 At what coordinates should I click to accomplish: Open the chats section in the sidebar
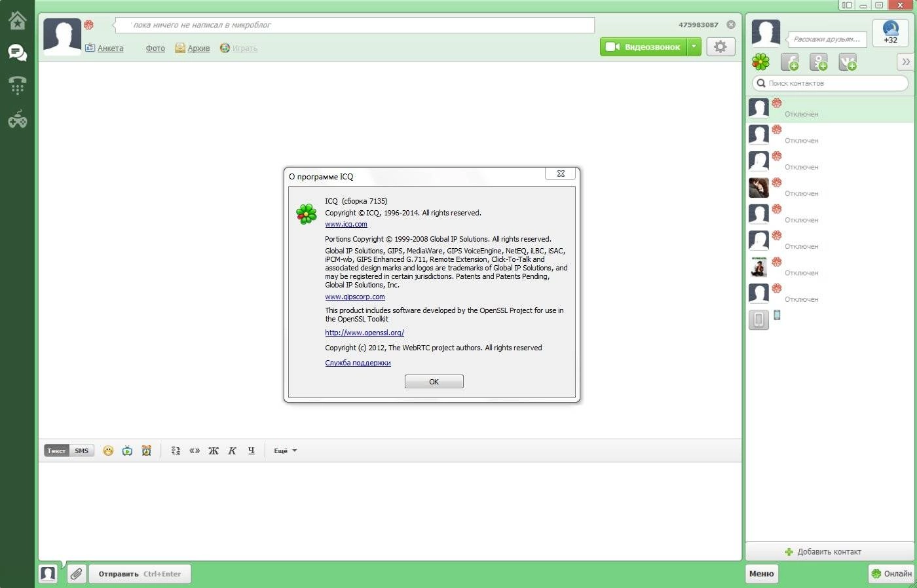17,52
